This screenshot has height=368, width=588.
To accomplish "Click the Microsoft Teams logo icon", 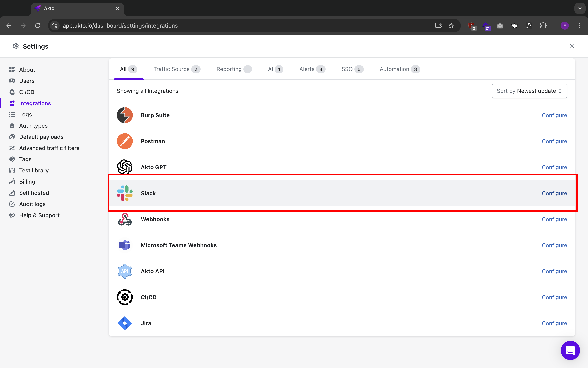I will point(125,245).
